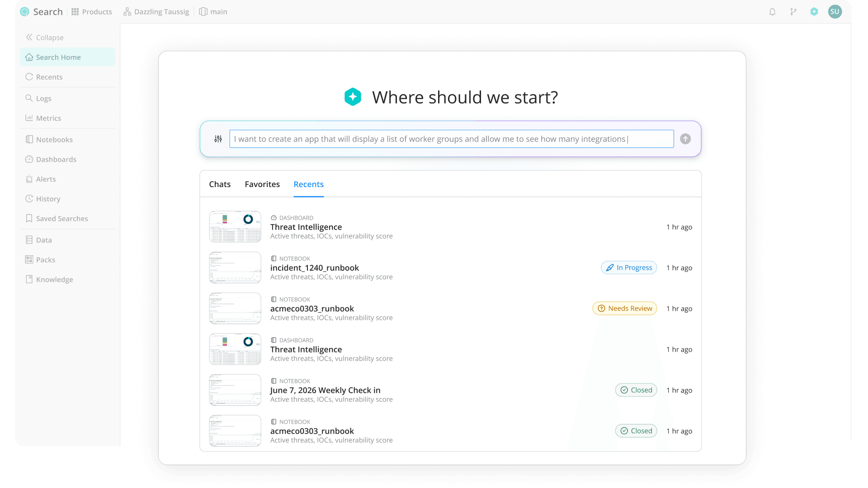Click the History clock icon

[x=29, y=199]
